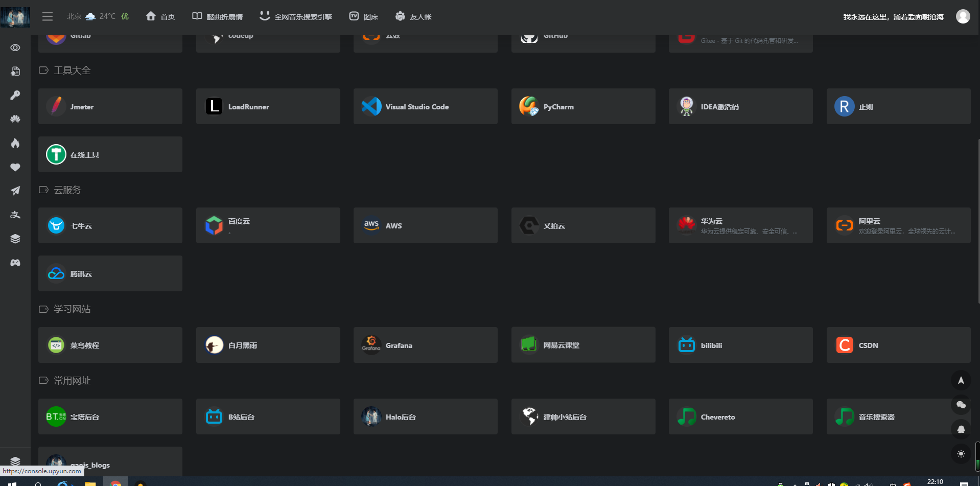Open the 百度云 card
980x486 pixels.
tap(268, 225)
